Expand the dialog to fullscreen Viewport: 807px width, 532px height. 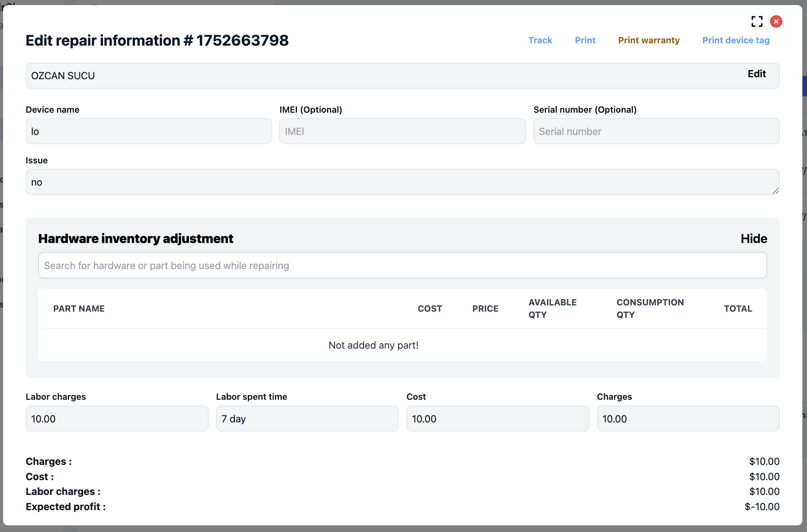click(x=757, y=21)
